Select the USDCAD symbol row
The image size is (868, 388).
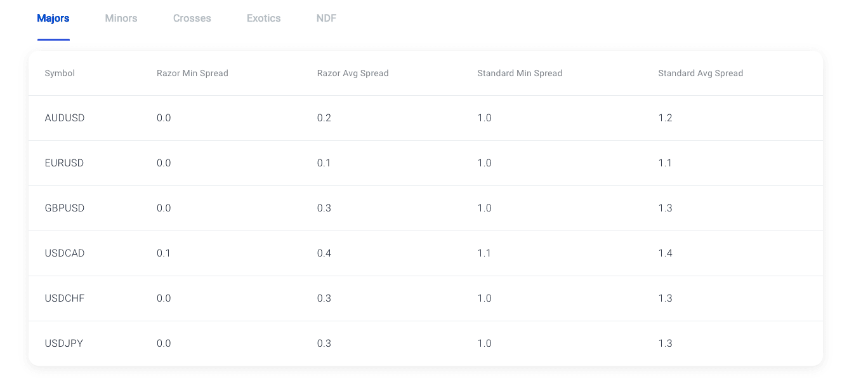[426, 253]
